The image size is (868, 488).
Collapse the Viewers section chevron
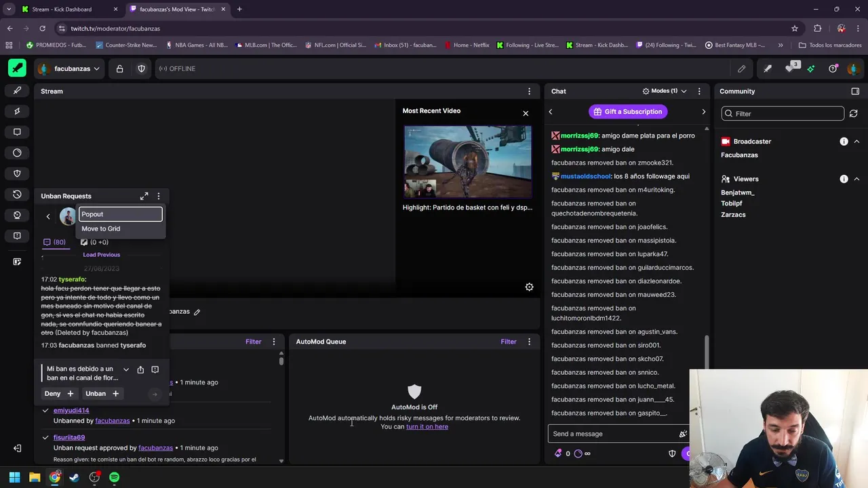856,179
